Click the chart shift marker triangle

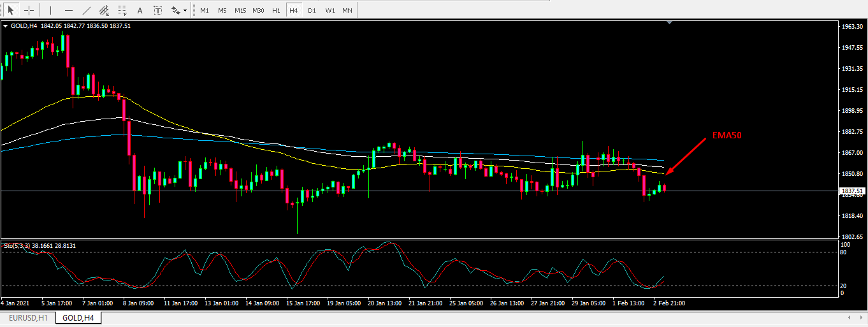(669, 23)
